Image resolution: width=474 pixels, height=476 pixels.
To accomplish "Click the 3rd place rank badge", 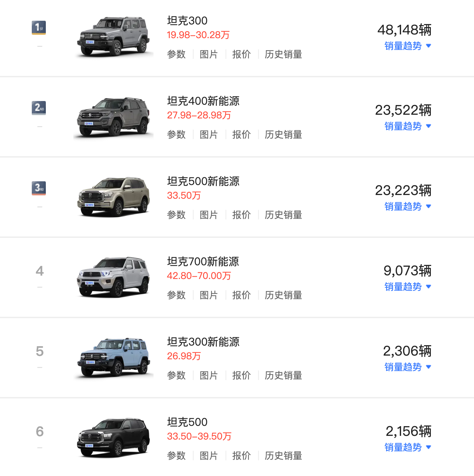I will pos(39,188).
